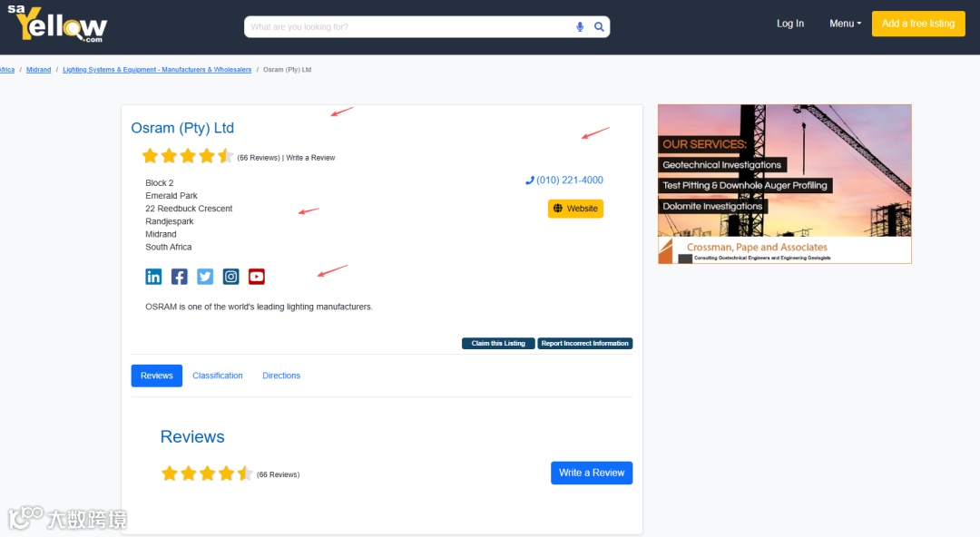Click the '22 Reedbuck Crescent' address line
980x537 pixels.
pyautogui.click(x=189, y=209)
